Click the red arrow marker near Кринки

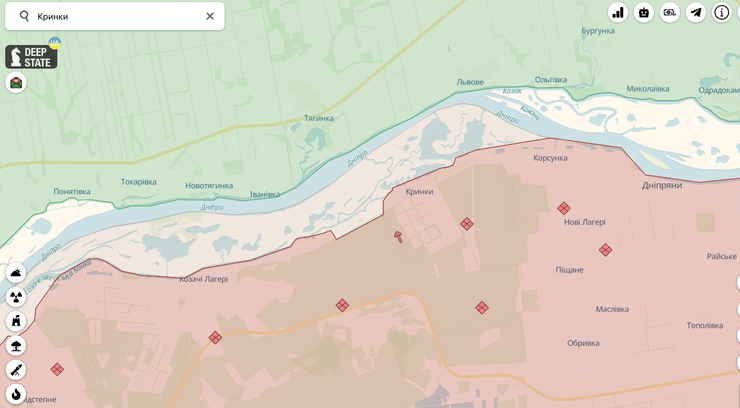[x=399, y=237]
